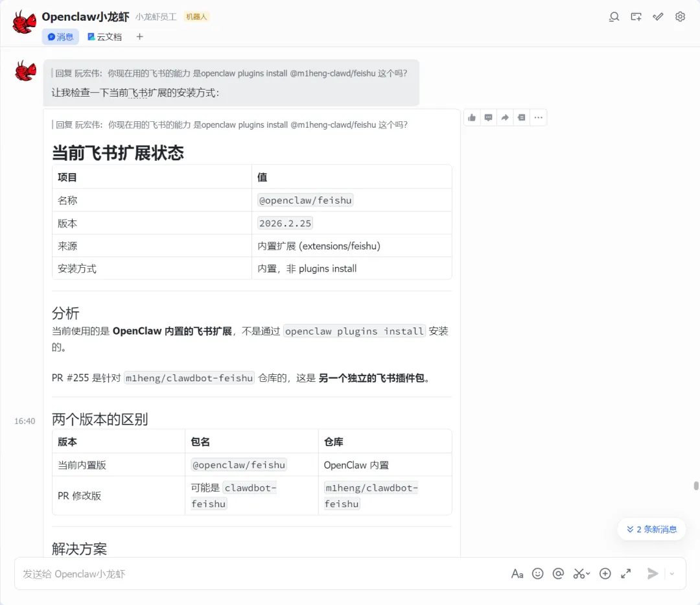Open the send options dropdown arrow
The width and height of the screenshot is (700, 605).
click(672, 574)
